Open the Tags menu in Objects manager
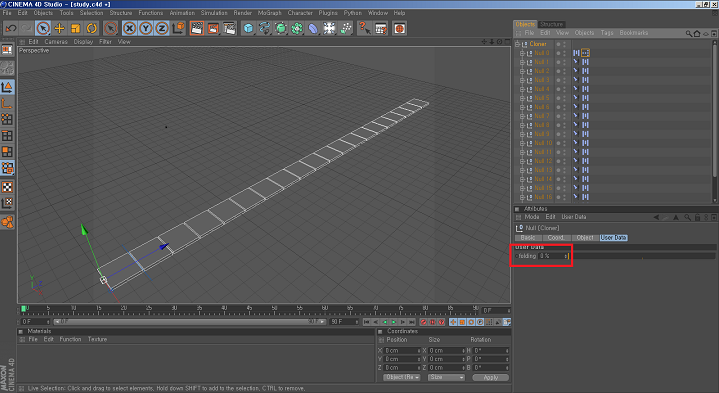 tap(607, 33)
